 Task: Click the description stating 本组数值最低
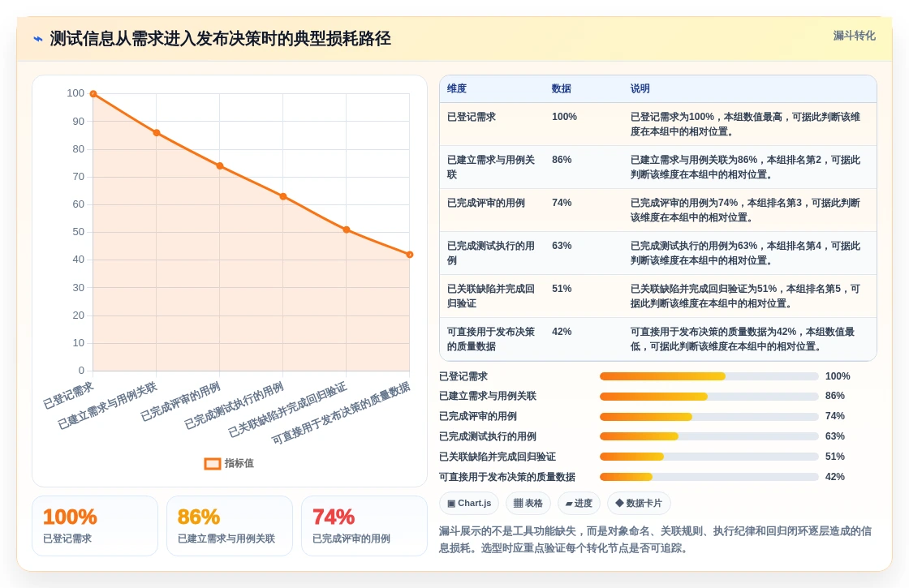pos(743,339)
